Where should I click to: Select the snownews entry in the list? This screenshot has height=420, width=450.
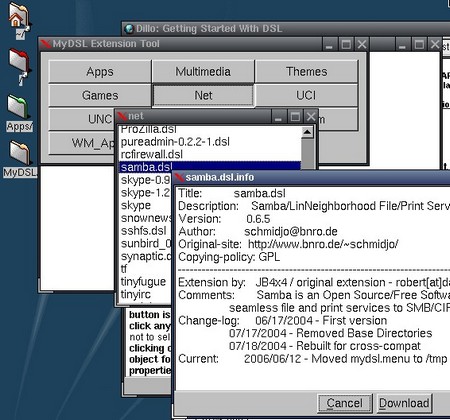pyautogui.click(x=145, y=218)
